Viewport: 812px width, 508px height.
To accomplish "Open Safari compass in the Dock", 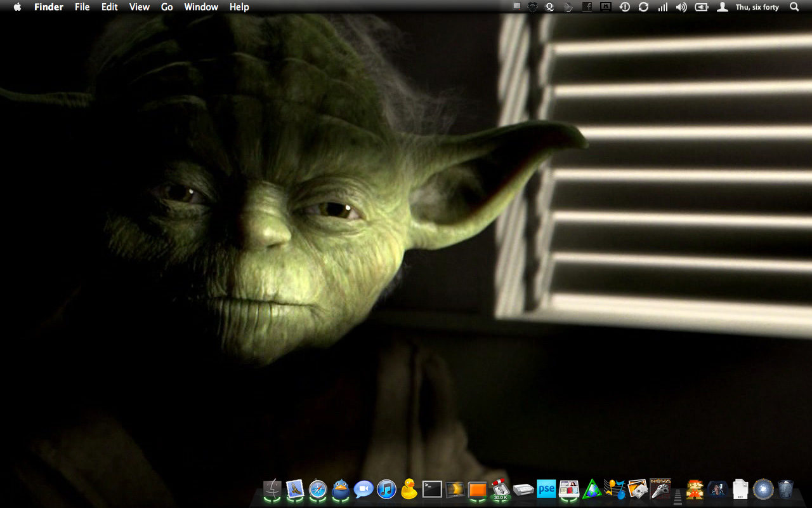I will pyautogui.click(x=318, y=489).
